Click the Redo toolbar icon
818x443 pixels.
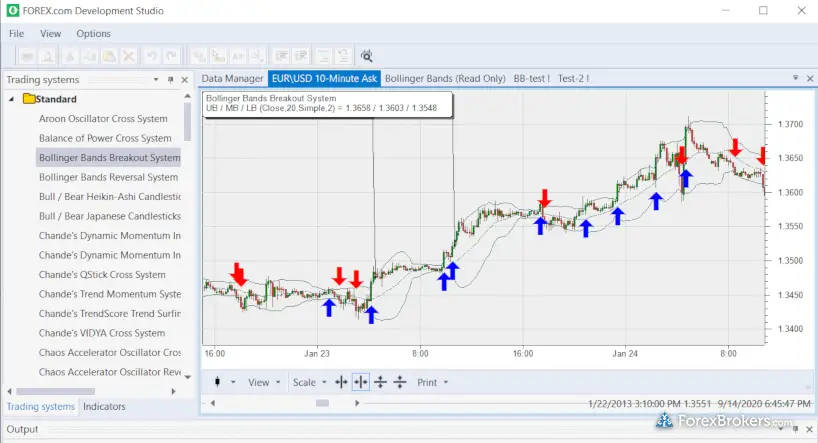171,56
